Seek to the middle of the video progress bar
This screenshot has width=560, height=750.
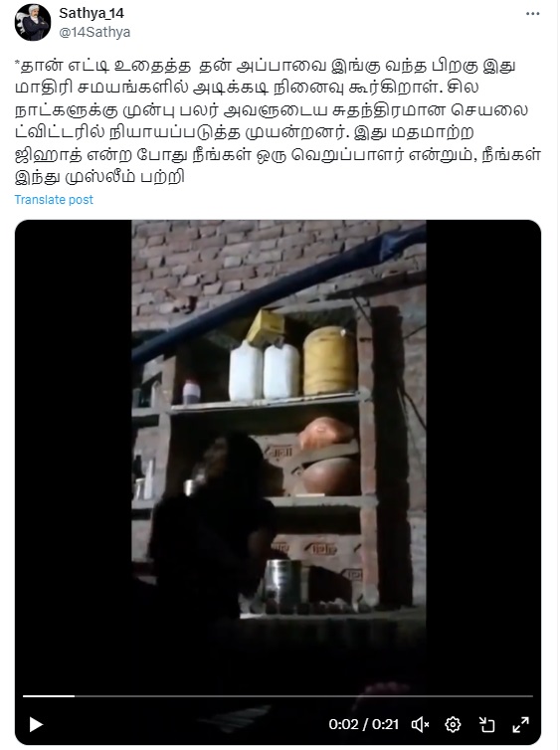(x=278, y=696)
